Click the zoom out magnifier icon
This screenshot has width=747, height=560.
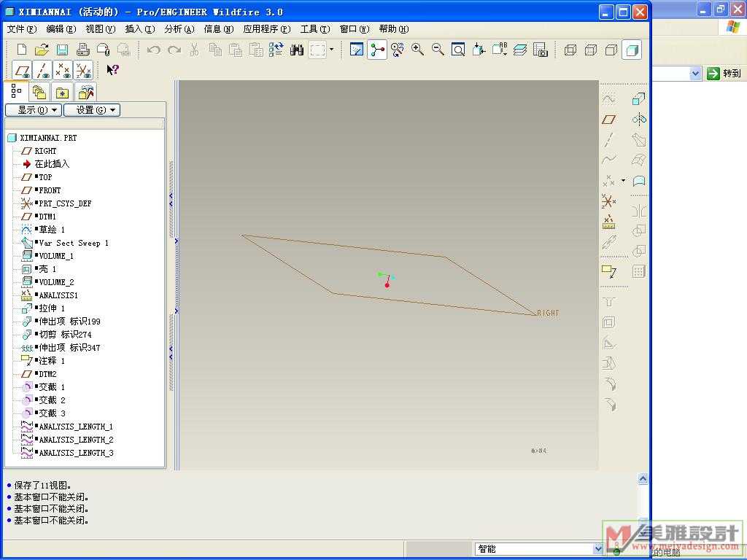click(x=438, y=50)
